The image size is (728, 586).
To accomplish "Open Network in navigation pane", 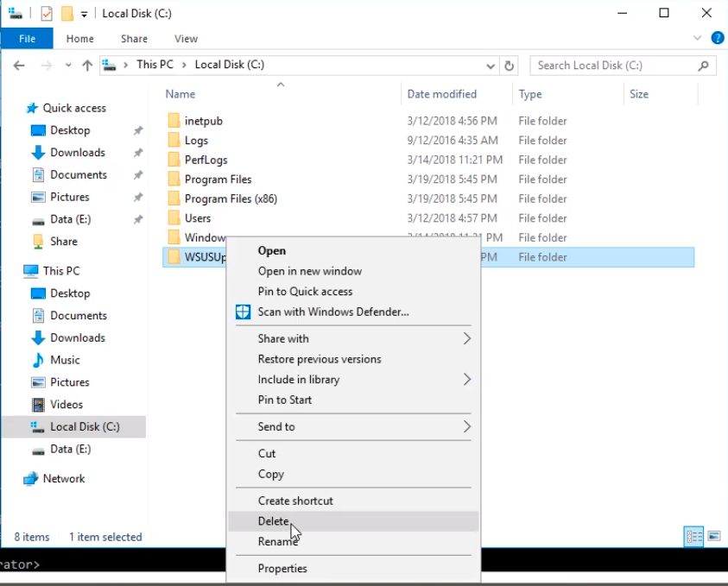I will (63, 479).
